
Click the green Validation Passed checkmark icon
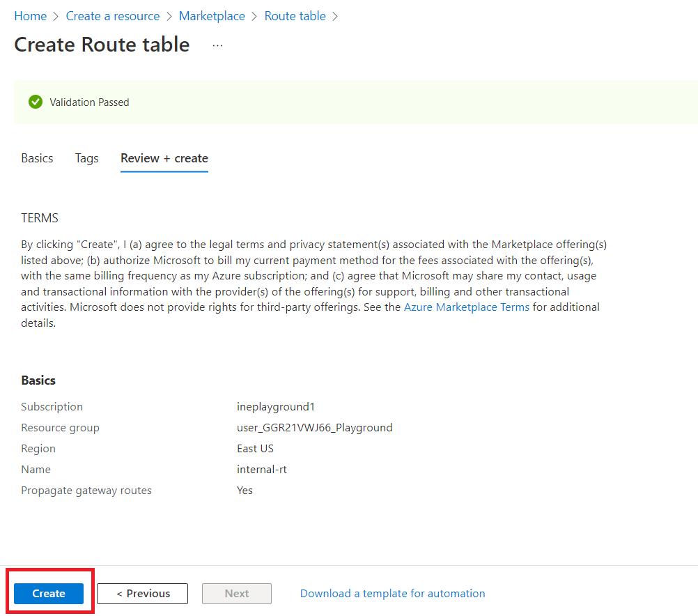[36, 102]
